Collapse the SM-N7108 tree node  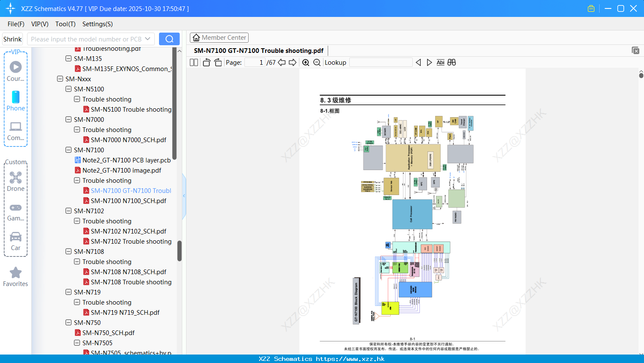pyautogui.click(x=69, y=251)
